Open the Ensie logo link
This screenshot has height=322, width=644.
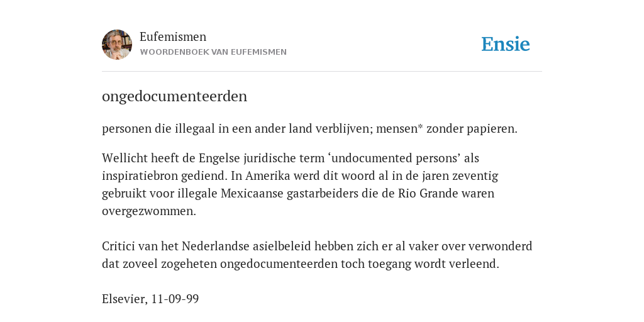pyautogui.click(x=506, y=44)
